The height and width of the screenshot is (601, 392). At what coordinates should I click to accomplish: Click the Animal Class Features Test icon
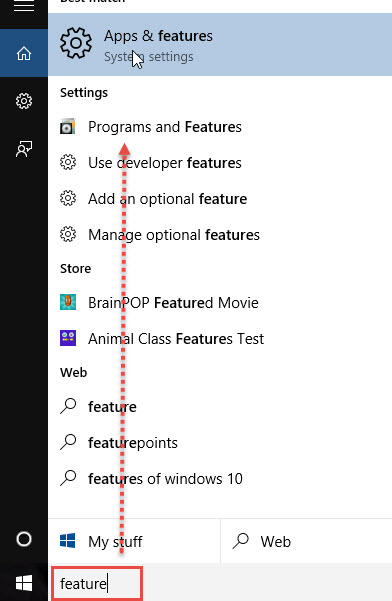(x=68, y=338)
